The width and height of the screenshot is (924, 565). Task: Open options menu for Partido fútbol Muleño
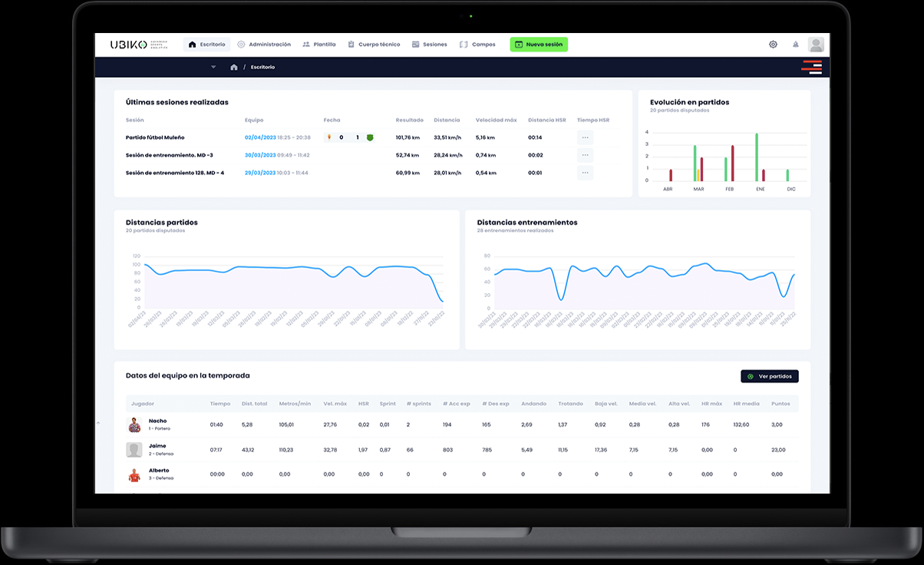click(585, 137)
